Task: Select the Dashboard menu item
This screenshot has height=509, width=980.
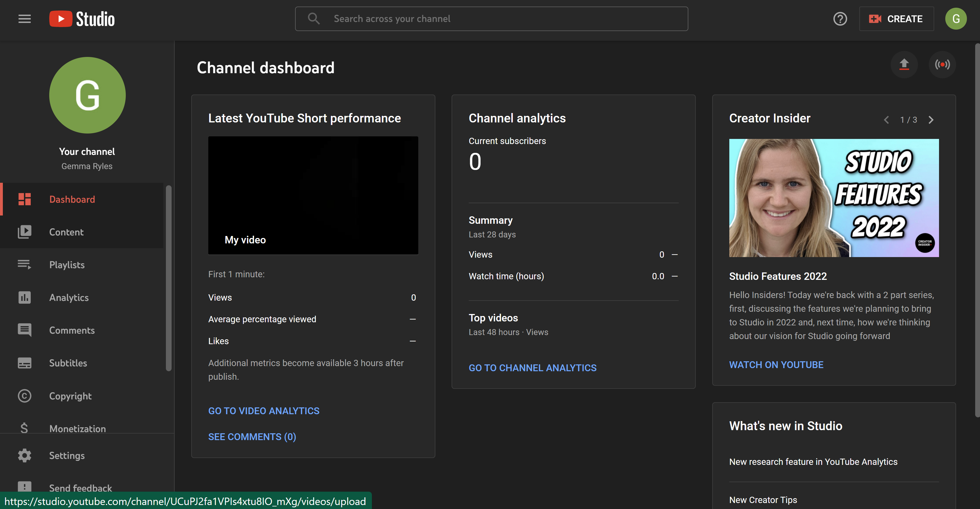Action: point(82,199)
